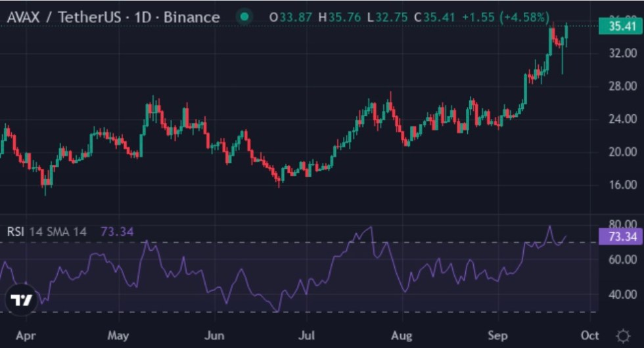The height and width of the screenshot is (348, 644).
Task: Click the 32.00 price axis label
Action: tap(623, 53)
